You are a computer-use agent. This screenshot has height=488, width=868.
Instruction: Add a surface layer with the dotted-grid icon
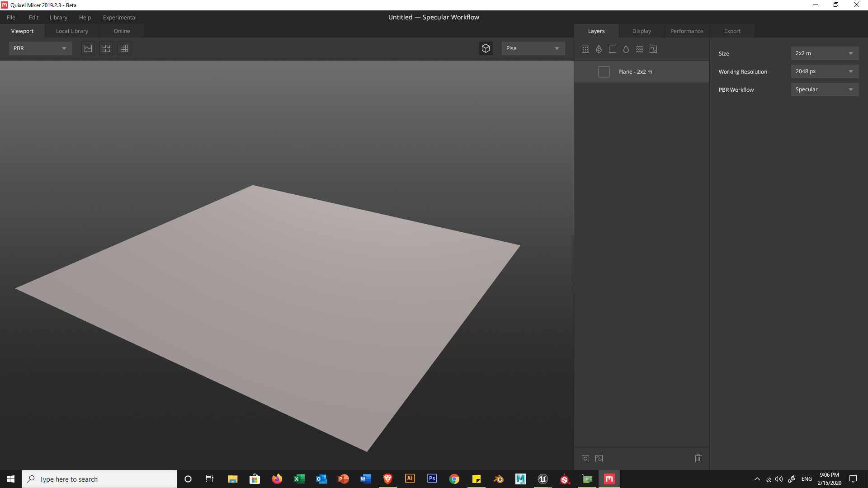click(585, 49)
